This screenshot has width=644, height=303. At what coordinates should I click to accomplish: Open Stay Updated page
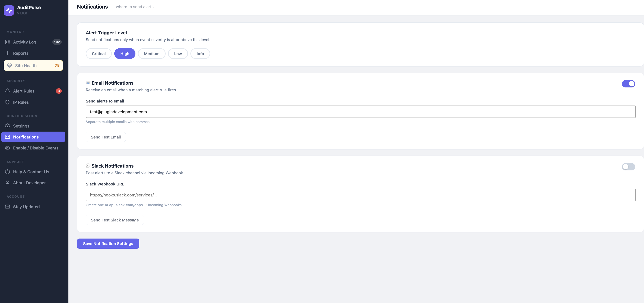pyautogui.click(x=33, y=207)
